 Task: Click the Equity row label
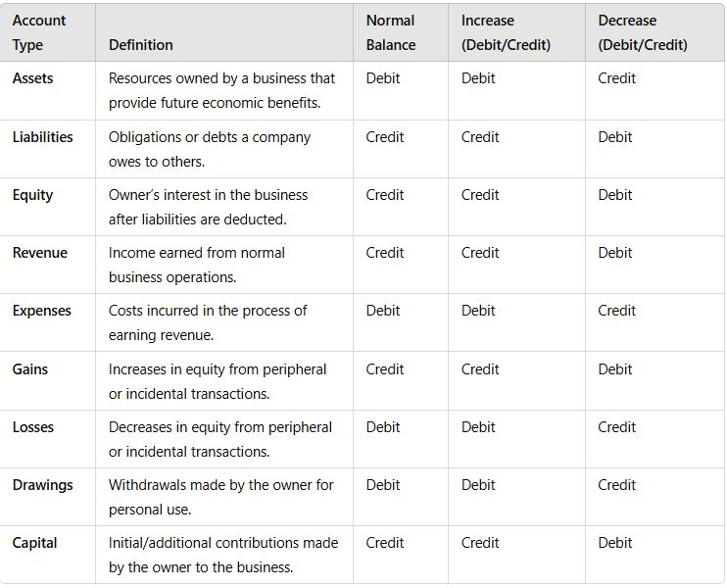click(33, 195)
